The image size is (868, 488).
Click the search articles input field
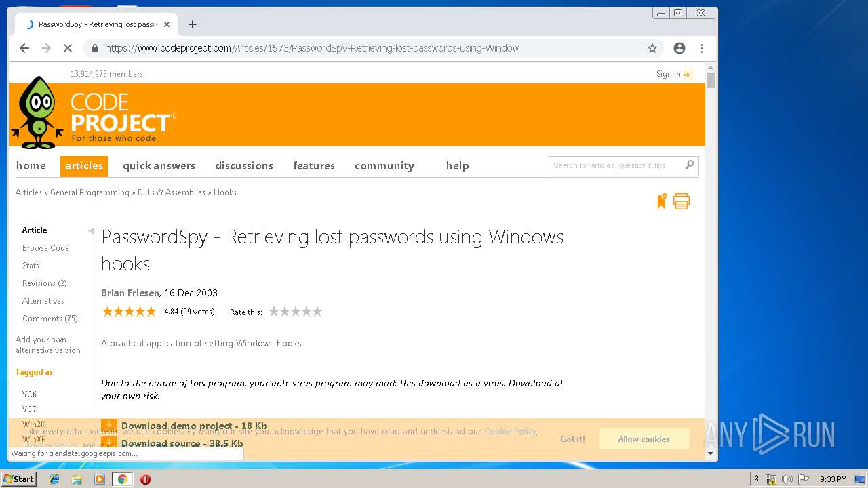tap(616, 165)
